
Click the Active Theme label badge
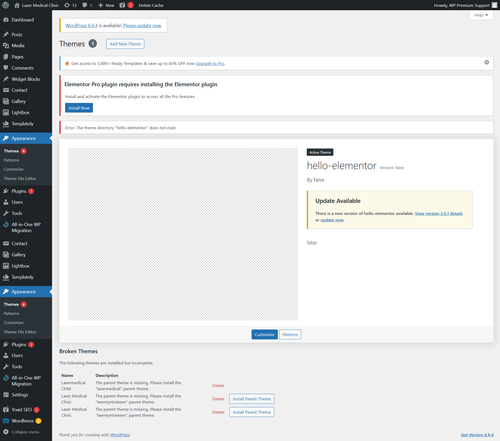(320, 152)
